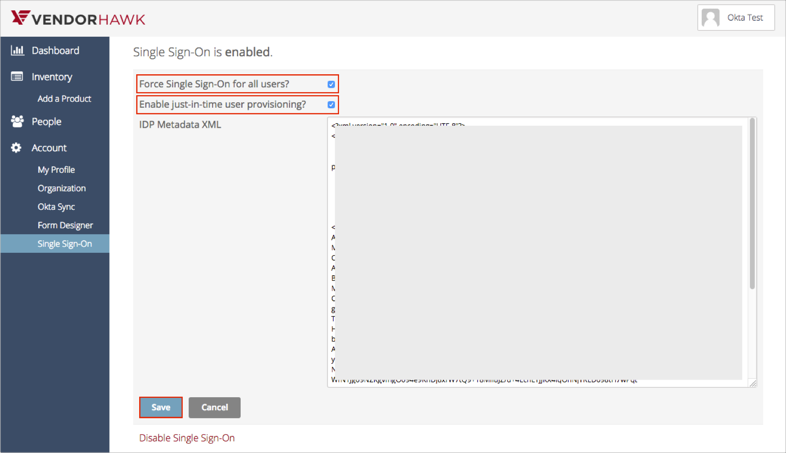The height and width of the screenshot is (453, 786).
Task: Click the VendorHawk logo
Action: coord(78,18)
